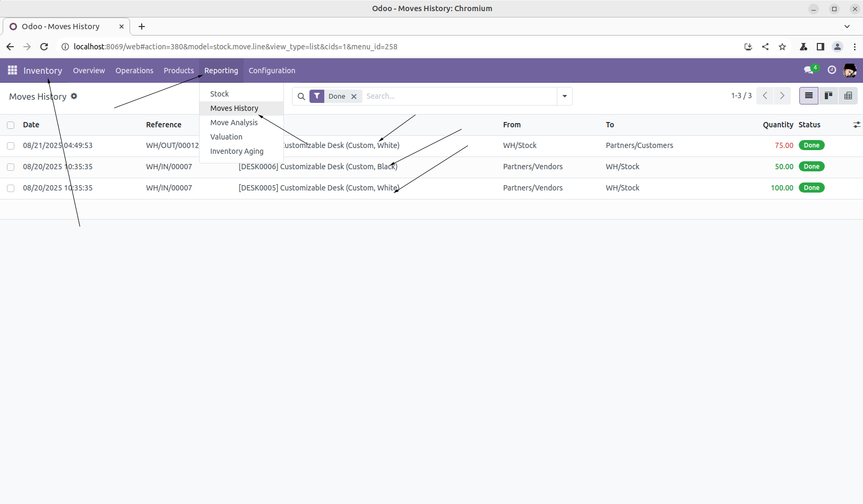Focus the Search input field
Viewport: 863px width, 504px height.
pyautogui.click(x=459, y=97)
